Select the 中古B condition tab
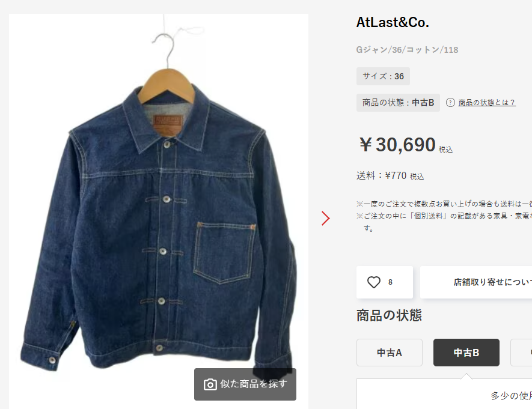 tap(466, 353)
